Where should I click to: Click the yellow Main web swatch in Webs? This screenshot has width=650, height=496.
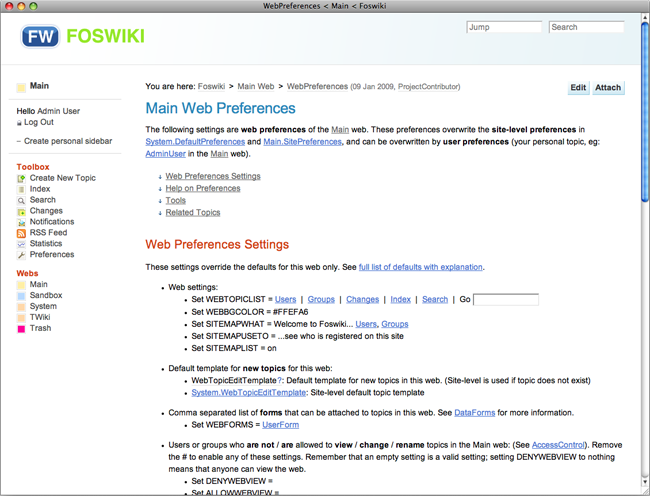click(21, 285)
